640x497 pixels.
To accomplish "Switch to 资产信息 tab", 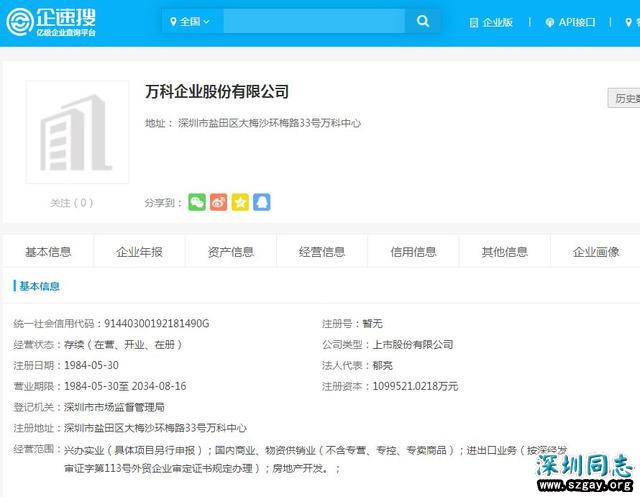I will tap(231, 251).
